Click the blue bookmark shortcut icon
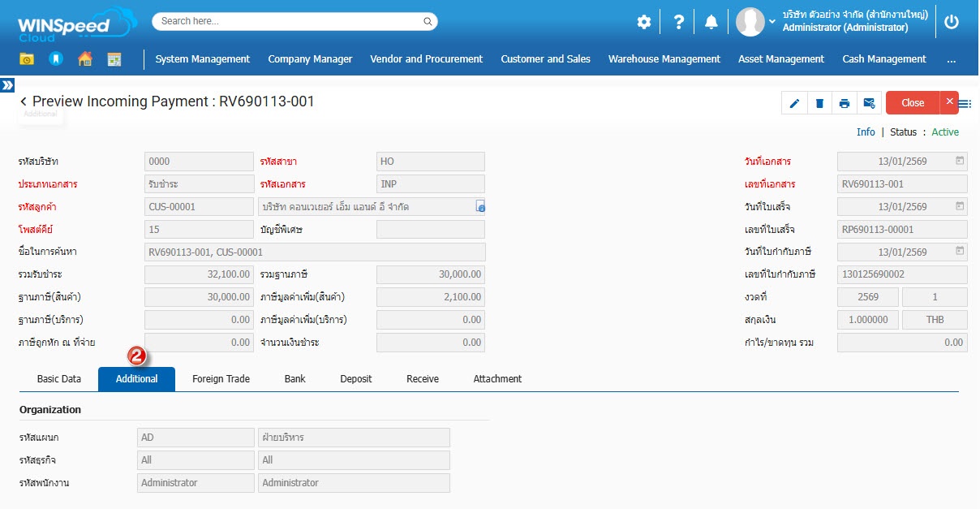This screenshot has width=980, height=509. (x=56, y=59)
